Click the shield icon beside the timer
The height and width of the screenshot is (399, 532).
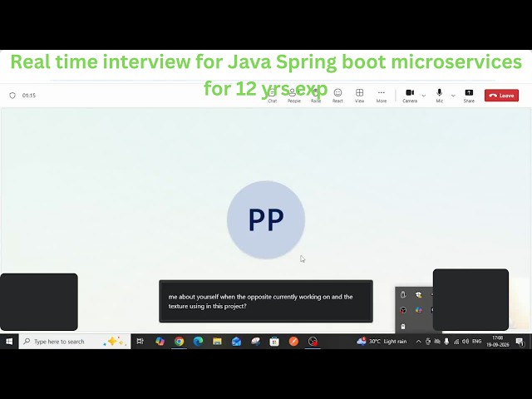click(x=12, y=96)
